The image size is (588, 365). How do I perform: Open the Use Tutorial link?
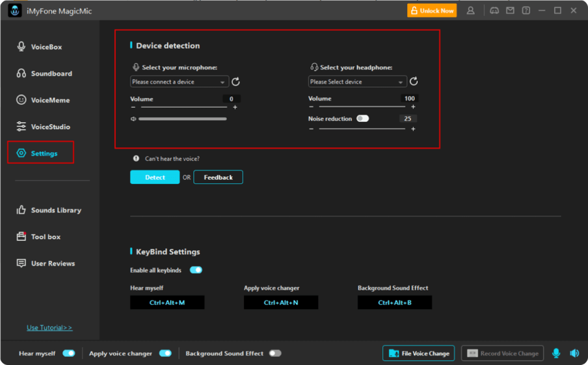coord(50,328)
